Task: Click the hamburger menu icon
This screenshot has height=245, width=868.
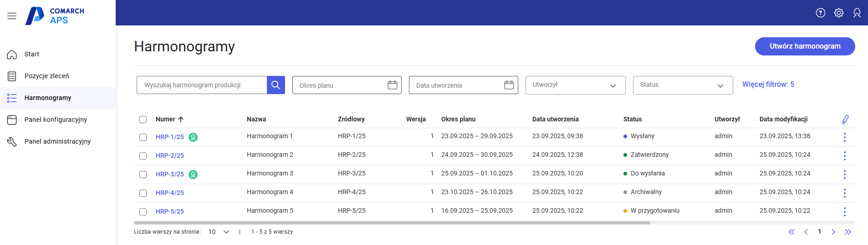Action: (x=12, y=16)
